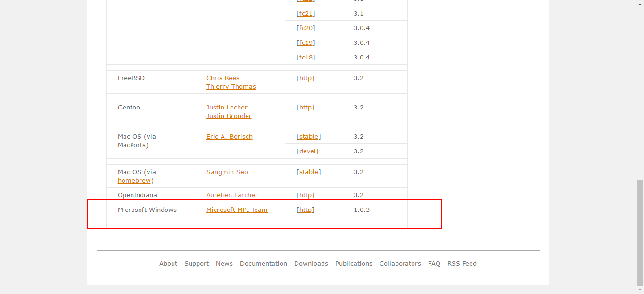The width and height of the screenshot is (644, 294).
Task: Open News footer link
Action: point(224,263)
